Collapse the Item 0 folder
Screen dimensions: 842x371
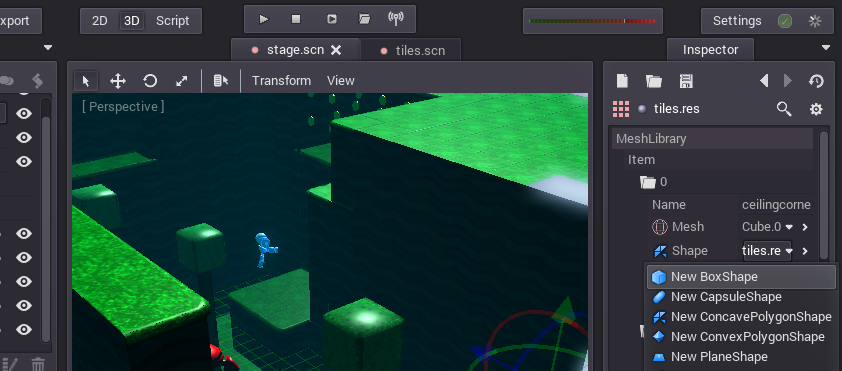click(x=648, y=182)
